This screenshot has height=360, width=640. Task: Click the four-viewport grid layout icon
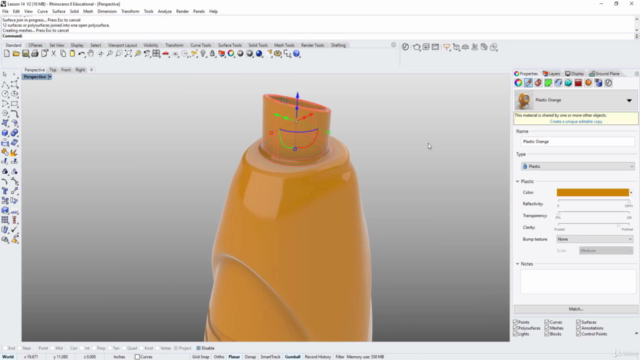[156, 53]
